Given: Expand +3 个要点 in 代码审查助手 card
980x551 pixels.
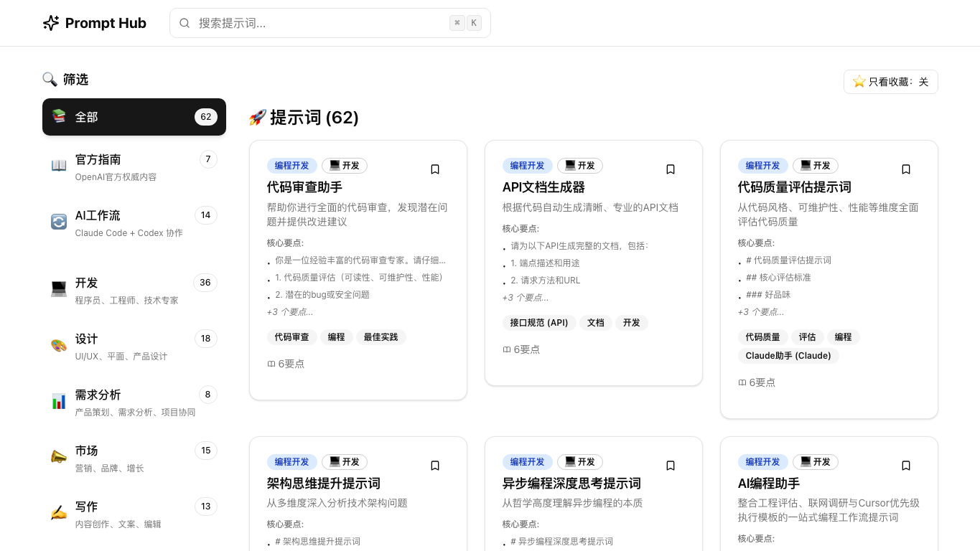Looking at the screenshot, I should 290,312.
